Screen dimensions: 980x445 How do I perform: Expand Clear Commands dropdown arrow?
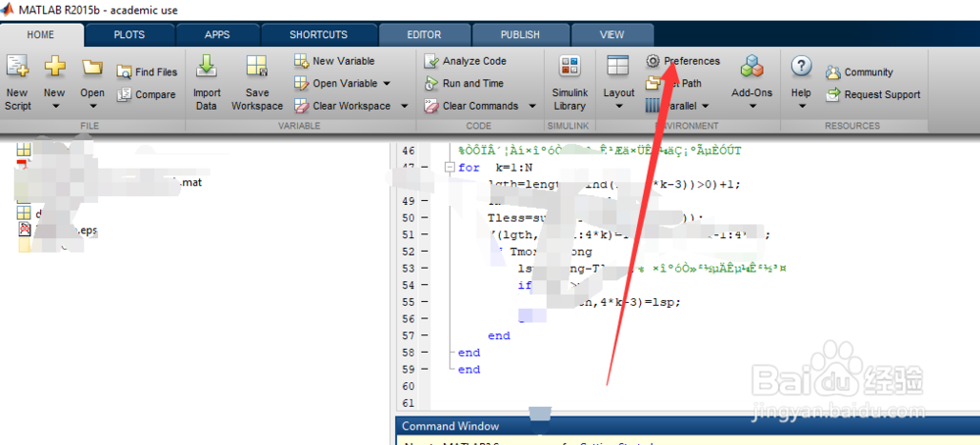point(532,106)
